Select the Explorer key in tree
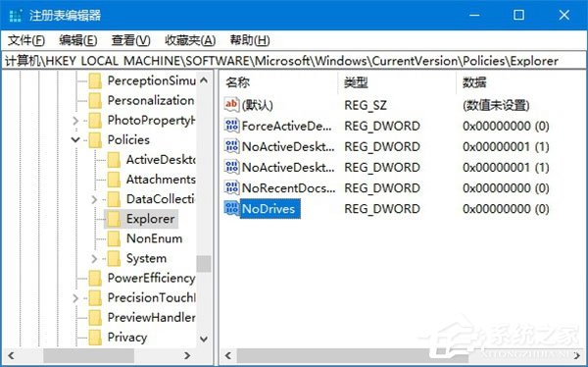This screenshot has height=367, width=588. pyautogui.click(x=150, y=219)
